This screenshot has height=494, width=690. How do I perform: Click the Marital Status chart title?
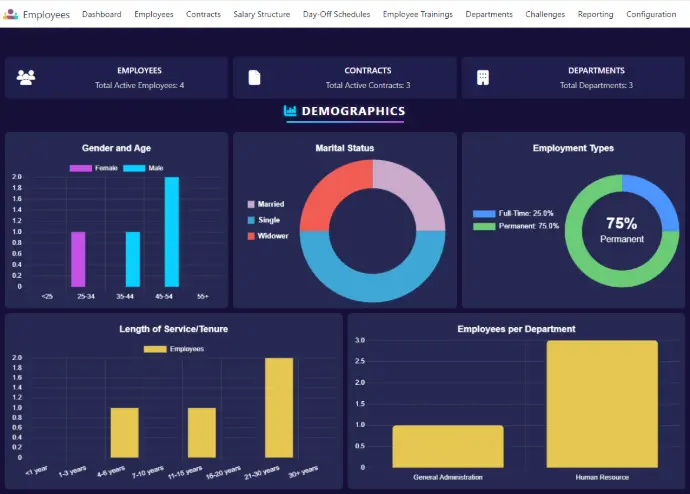pos(345,148)
